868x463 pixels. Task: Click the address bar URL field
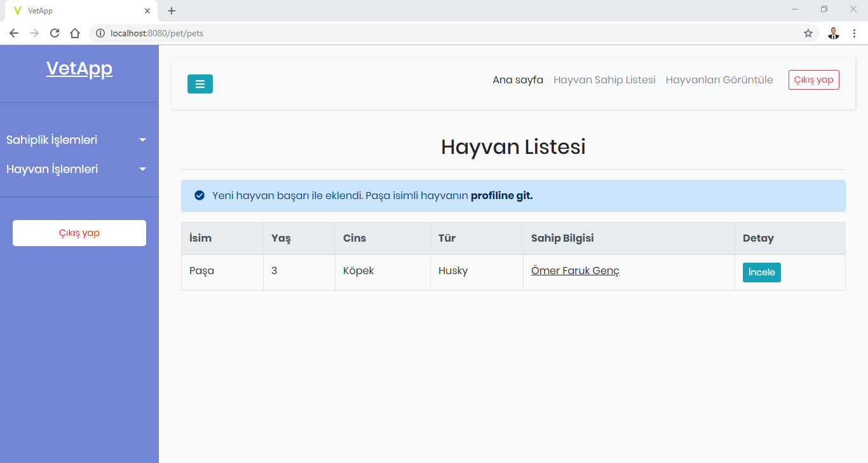445,33
